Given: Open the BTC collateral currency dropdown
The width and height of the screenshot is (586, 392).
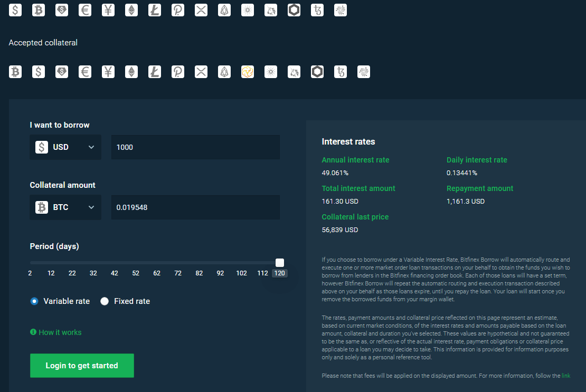Looking at the screenshot, I should [65, 207].
